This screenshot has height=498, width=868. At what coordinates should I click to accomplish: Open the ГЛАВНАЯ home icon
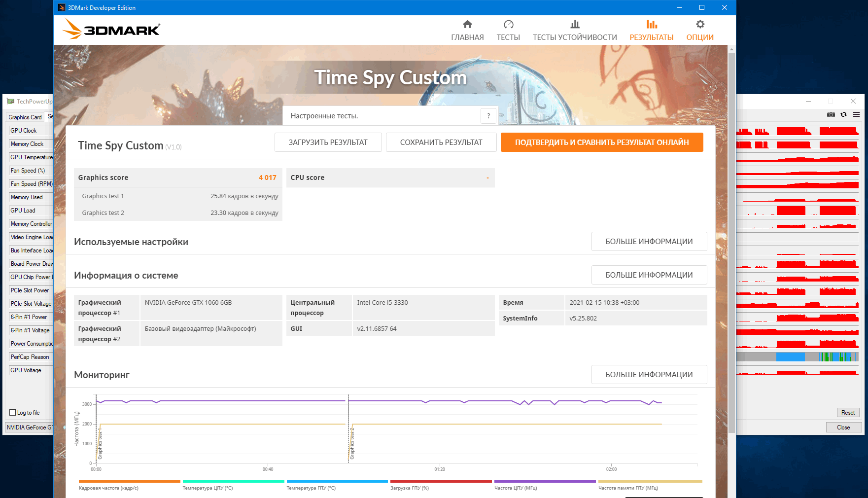pyautogui.click(x=467, y=24)
